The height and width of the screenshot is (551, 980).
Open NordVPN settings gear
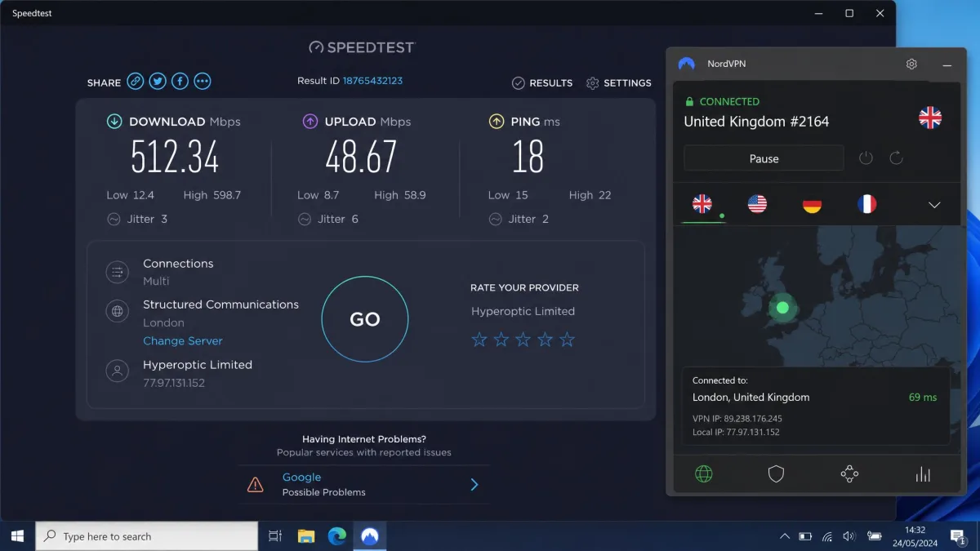[911, 64]
